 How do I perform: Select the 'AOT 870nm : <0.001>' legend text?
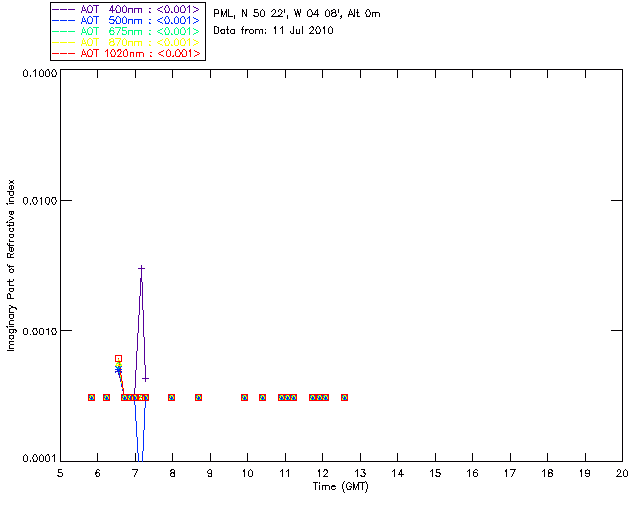pyautogui.click(x=140, y=42)
